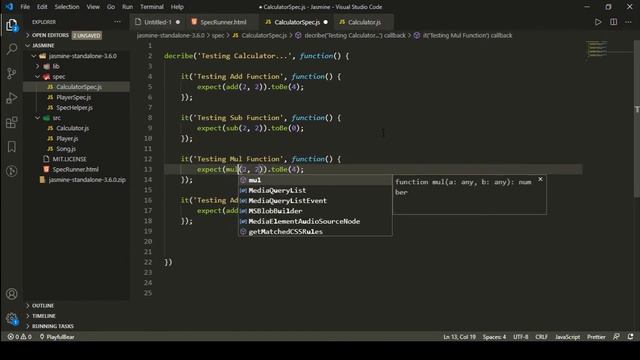
Task: Select jasmine-standalone-3.6.0.zip file
Action: click(x=87, y=180)
